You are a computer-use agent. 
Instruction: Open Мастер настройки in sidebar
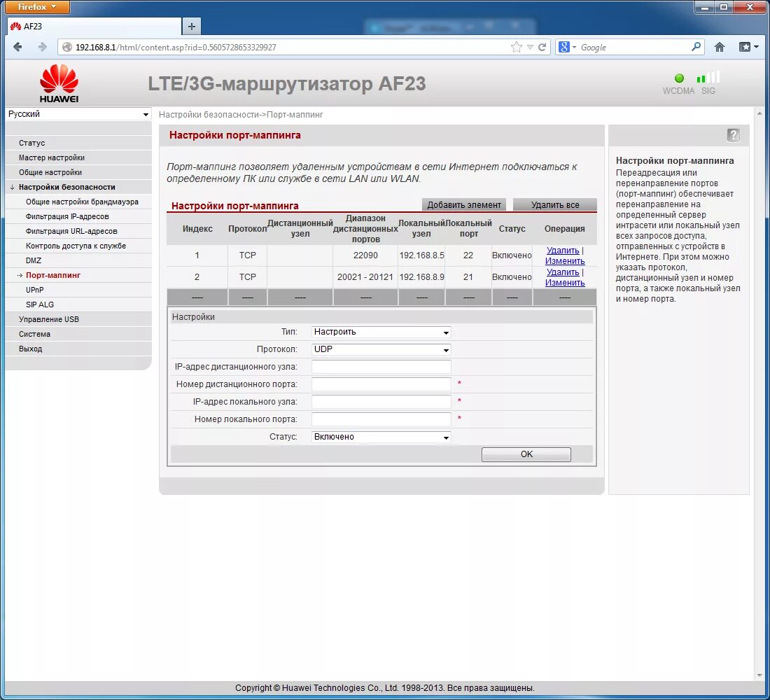pyautogui.click(x=52, y=157)
